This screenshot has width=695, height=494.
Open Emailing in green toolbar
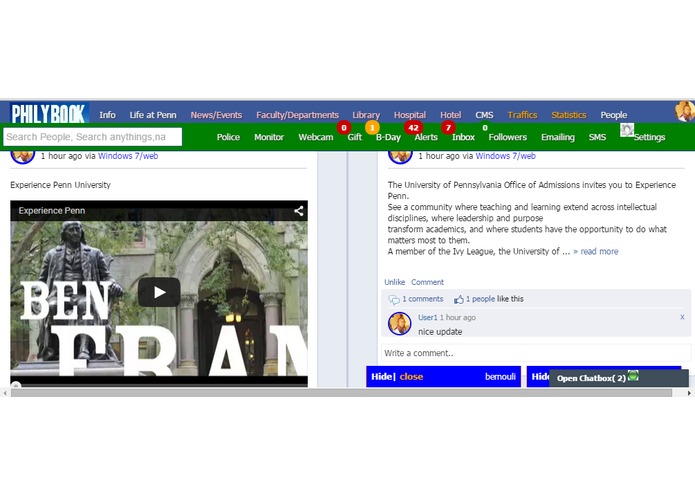tap(558, 137)
